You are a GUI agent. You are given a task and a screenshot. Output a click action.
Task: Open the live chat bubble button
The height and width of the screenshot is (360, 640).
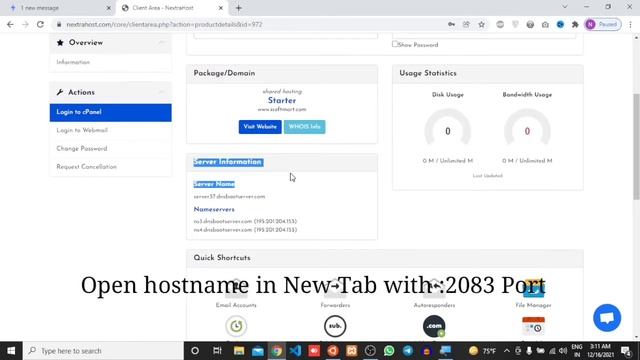tap(607, 318)
